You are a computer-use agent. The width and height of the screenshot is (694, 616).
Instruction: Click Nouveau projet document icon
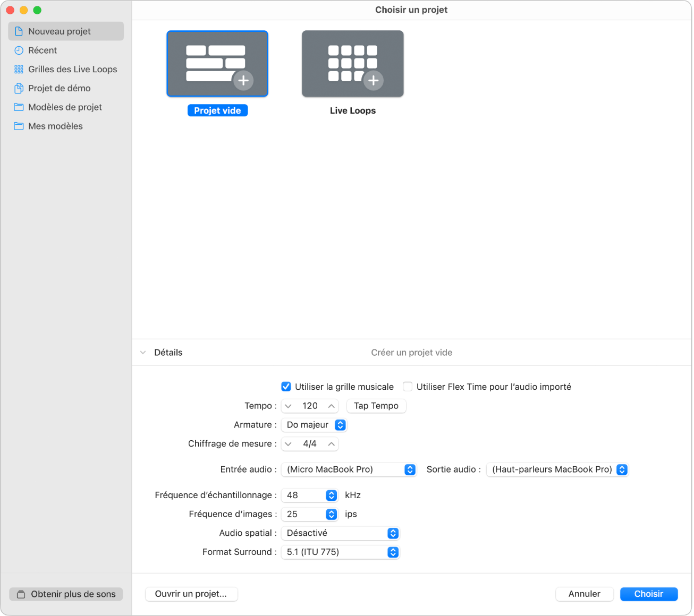click(x=19, y=31)
